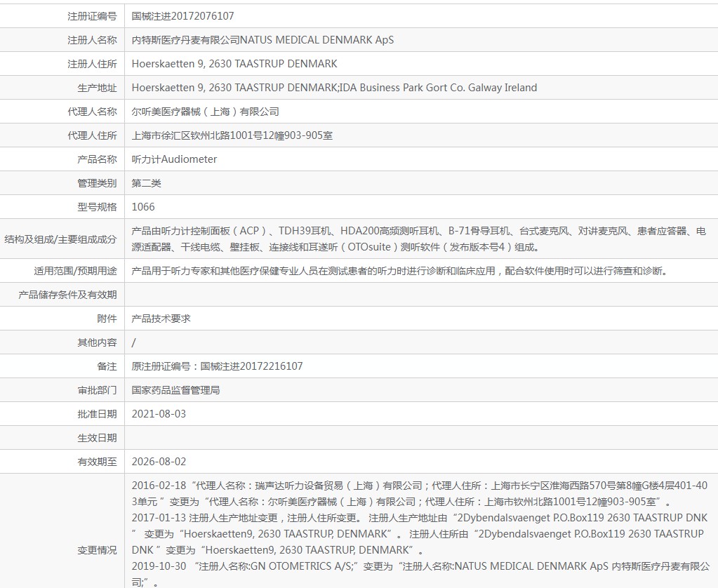Select change entry dated 2019-10-30
718x588 pixels.
[x=420, y=574]
